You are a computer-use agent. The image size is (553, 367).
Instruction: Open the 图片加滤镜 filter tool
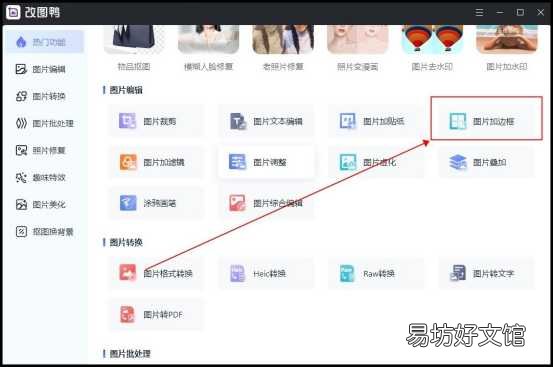coord(156,162)
